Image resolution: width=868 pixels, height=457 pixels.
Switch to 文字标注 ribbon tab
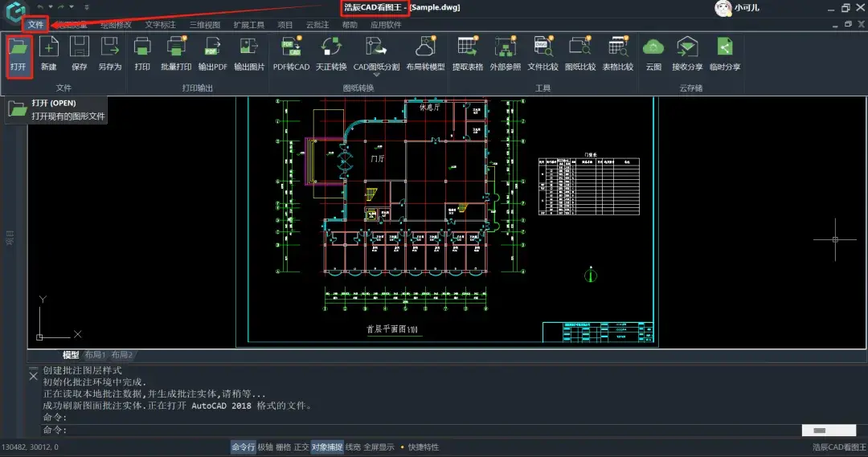161,25
